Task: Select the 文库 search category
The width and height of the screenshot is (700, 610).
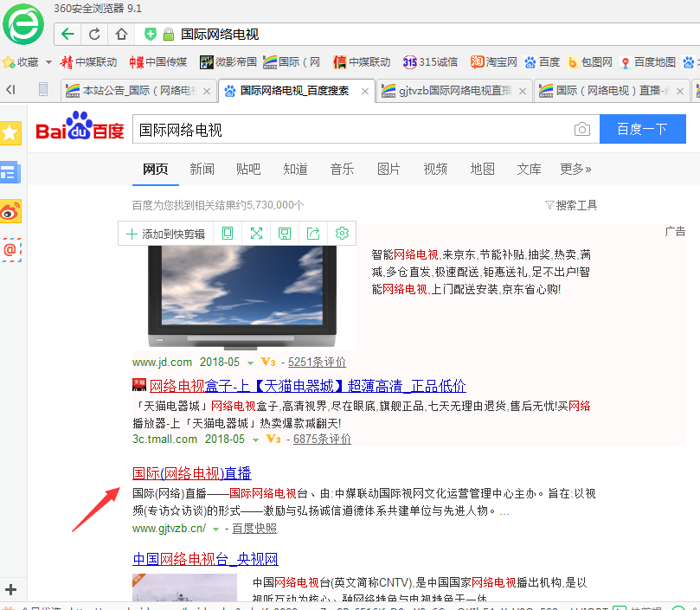Action: coord(529,170)
